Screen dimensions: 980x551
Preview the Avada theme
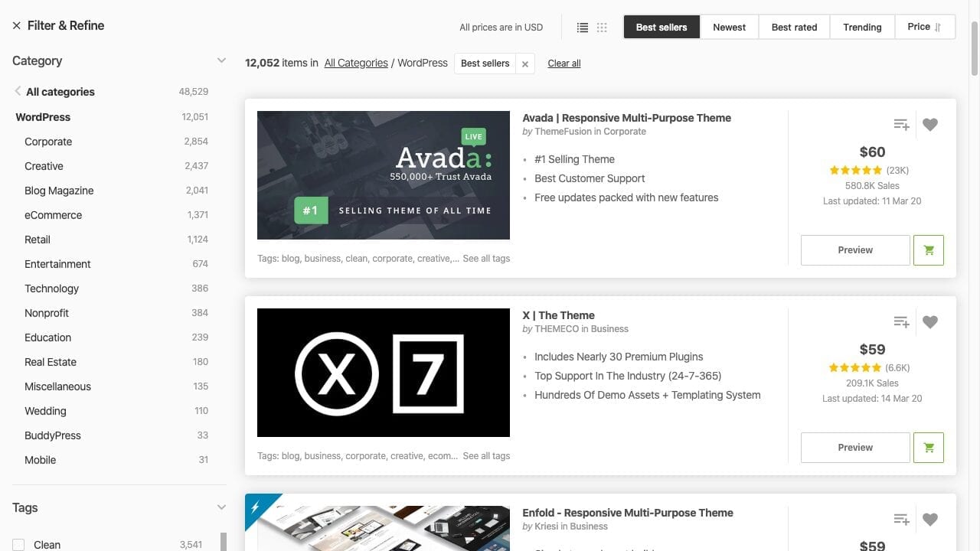pos(855,250)
